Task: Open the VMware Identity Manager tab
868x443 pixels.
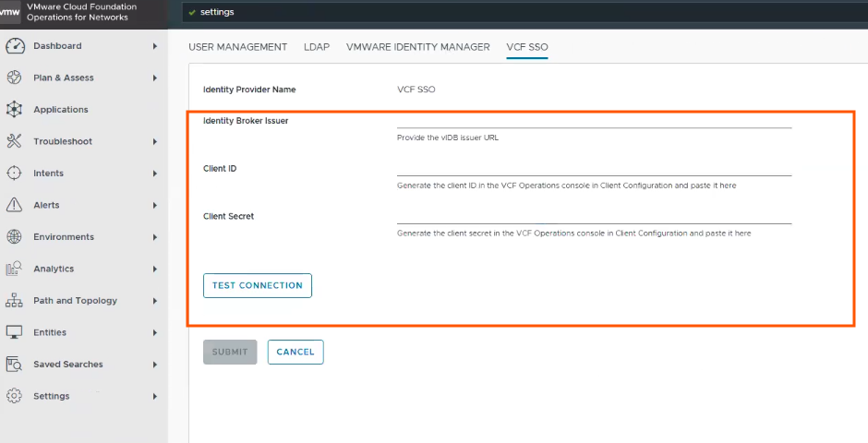Action: [418, 47]
